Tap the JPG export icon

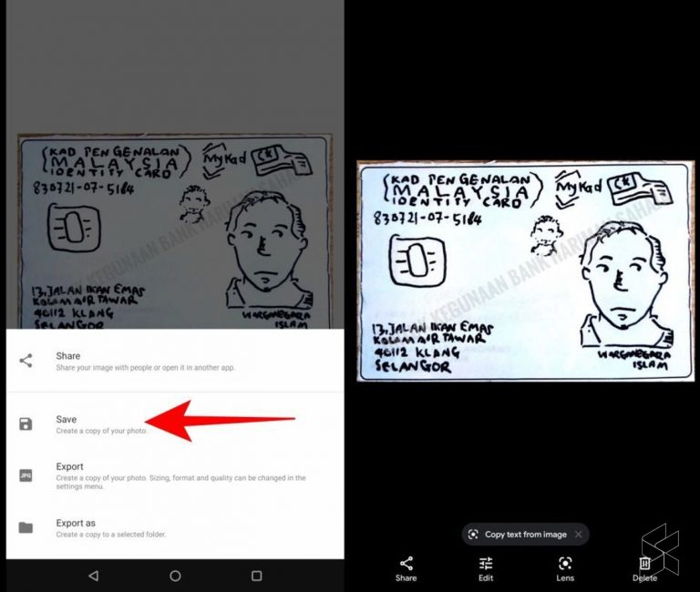tap(26, 475)
